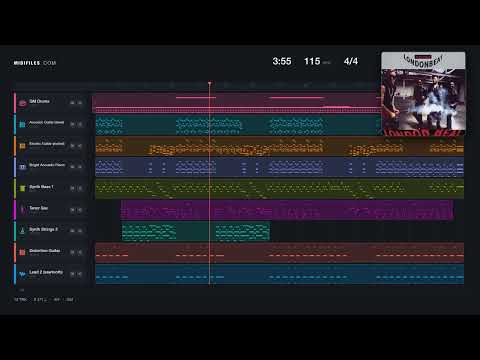The width and height of the screenshot is (480, 360).
Task: Click the Electric Guitar (muted) track icon
Action: point(22,146)
